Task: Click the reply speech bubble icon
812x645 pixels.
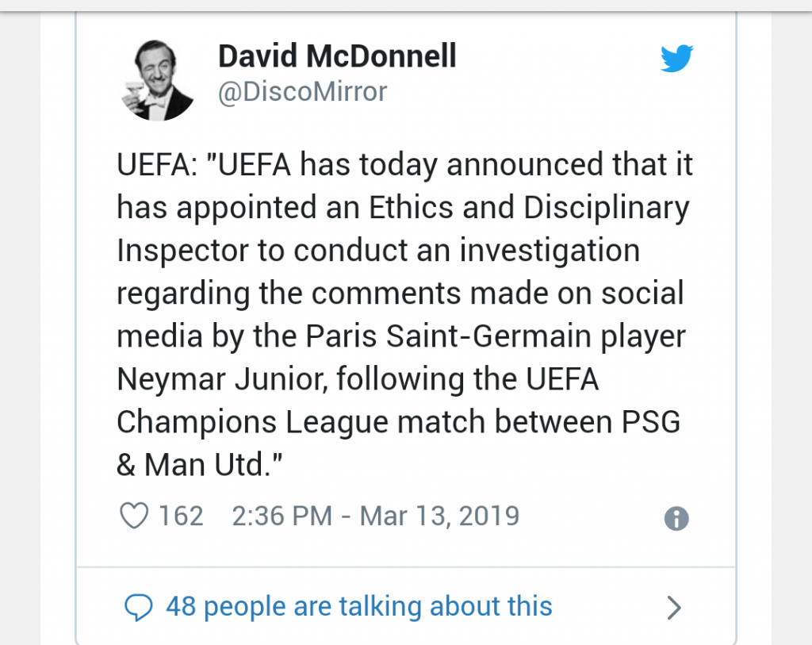Action: point(139,609)
